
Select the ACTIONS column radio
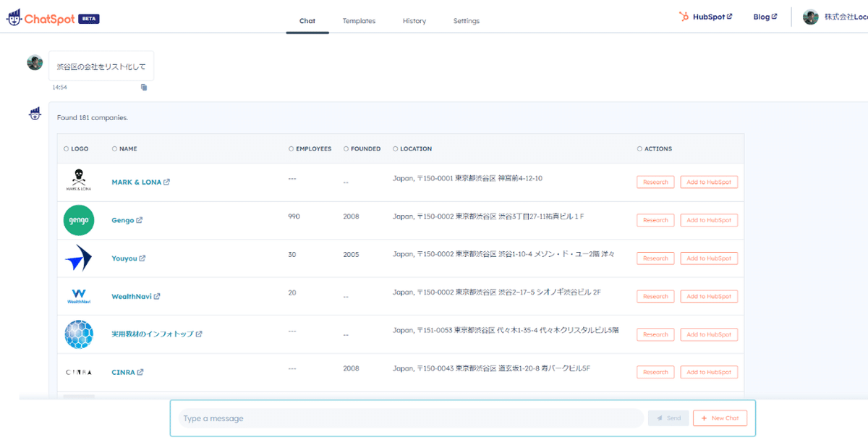[x=639, y=149]
